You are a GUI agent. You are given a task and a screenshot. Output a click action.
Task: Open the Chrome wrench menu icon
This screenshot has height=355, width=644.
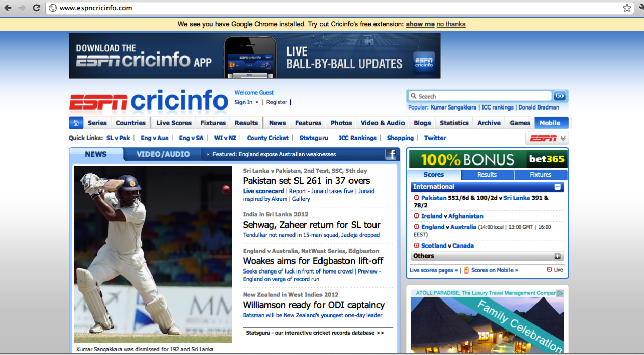tap(641, 8)
